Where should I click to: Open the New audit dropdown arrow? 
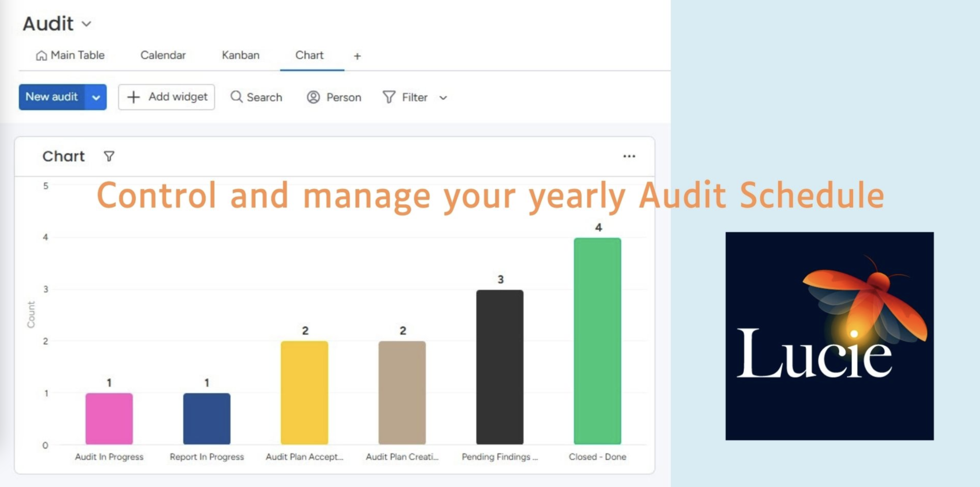click(96, 97)
